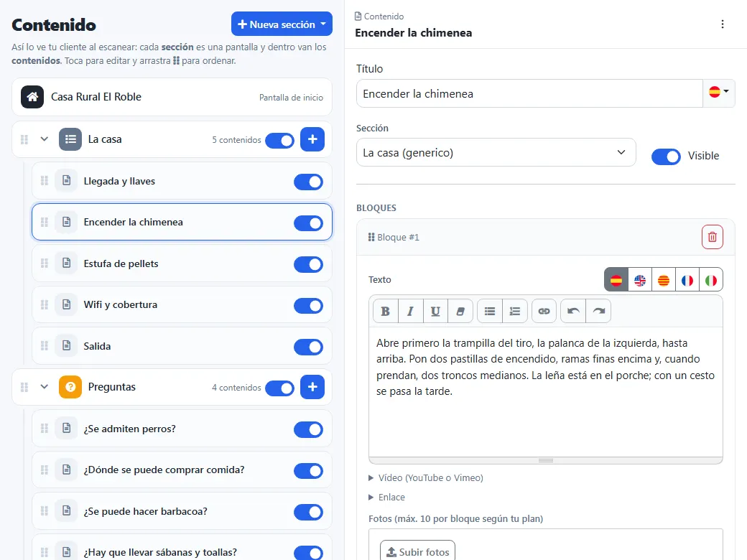Image resolution: width=747 pixels, height=560 pixels.
Task: Insert a bulleted list
Action: point(490,312)
